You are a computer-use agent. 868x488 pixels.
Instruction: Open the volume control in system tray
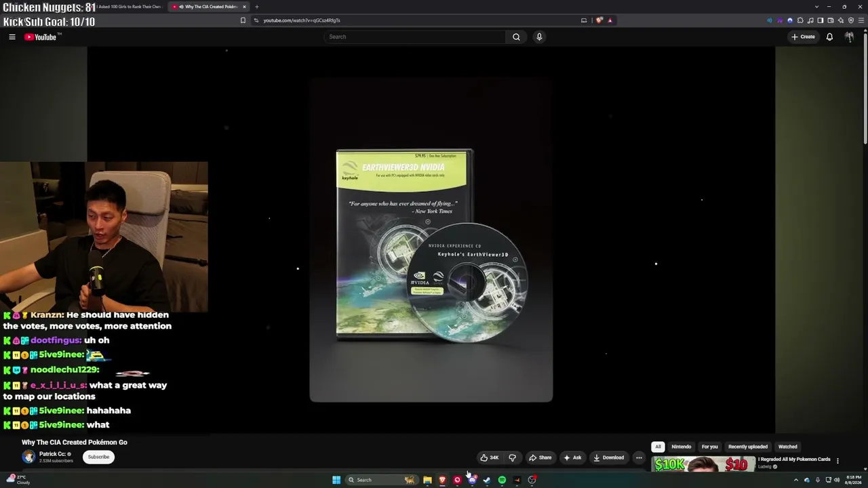tap(837, 480)
